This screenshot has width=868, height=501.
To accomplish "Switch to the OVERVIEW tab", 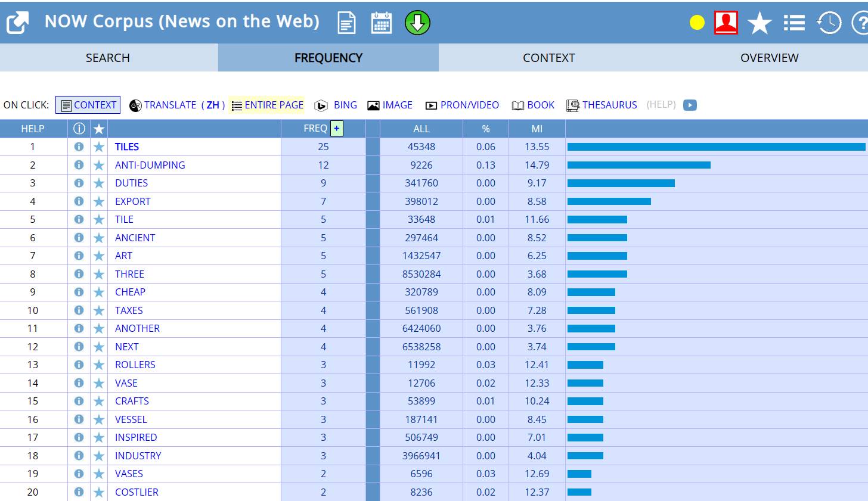I will [x=769, y=58].
